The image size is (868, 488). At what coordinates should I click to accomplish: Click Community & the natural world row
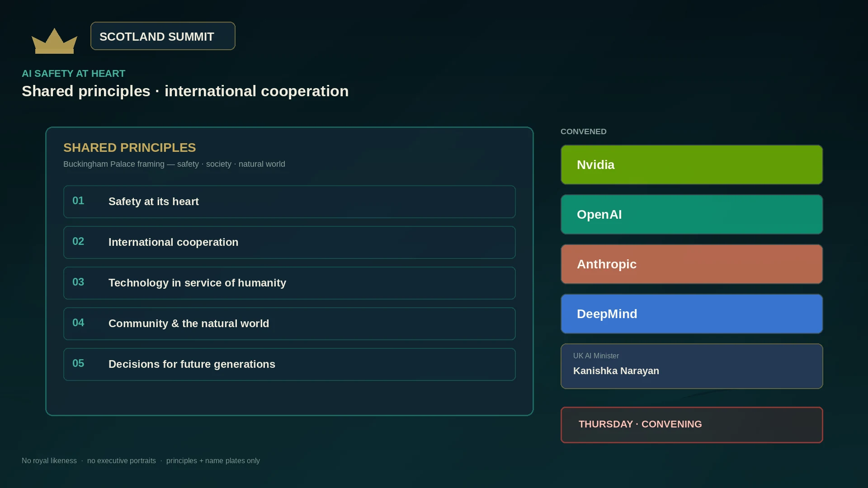point(289,324)
